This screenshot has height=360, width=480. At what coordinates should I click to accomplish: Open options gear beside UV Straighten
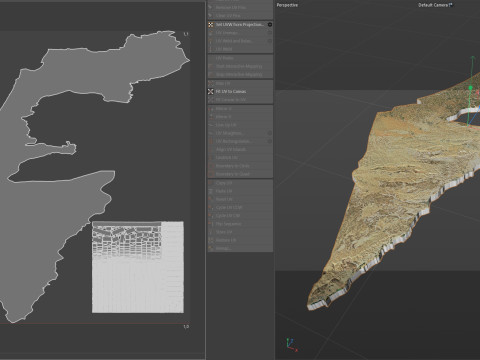tap(270, 133)
